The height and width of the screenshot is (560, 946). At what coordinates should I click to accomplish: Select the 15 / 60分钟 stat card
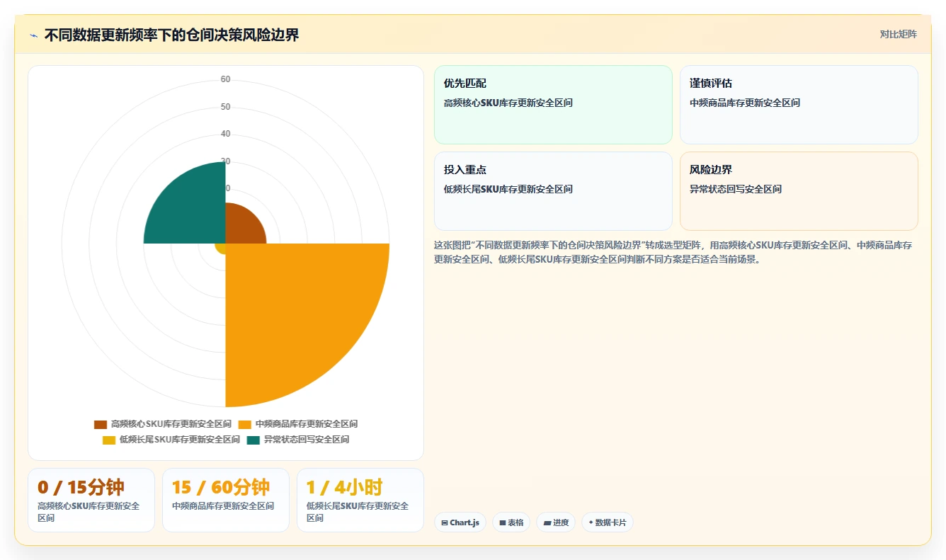pyautogui.click(x=226, y=500)
